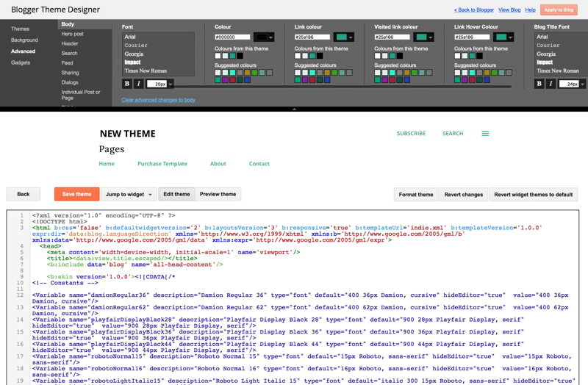Open the Help link
This screenshot has width=588, height=385.
point(530,10)
